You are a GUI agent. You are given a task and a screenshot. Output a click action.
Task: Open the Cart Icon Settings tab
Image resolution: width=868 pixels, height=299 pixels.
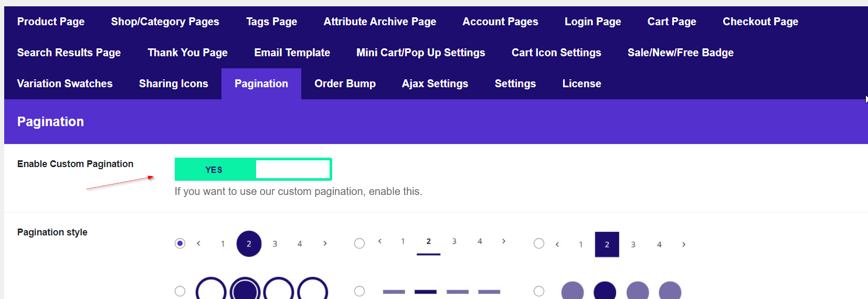pyautogui.click(x=556, y=53)
